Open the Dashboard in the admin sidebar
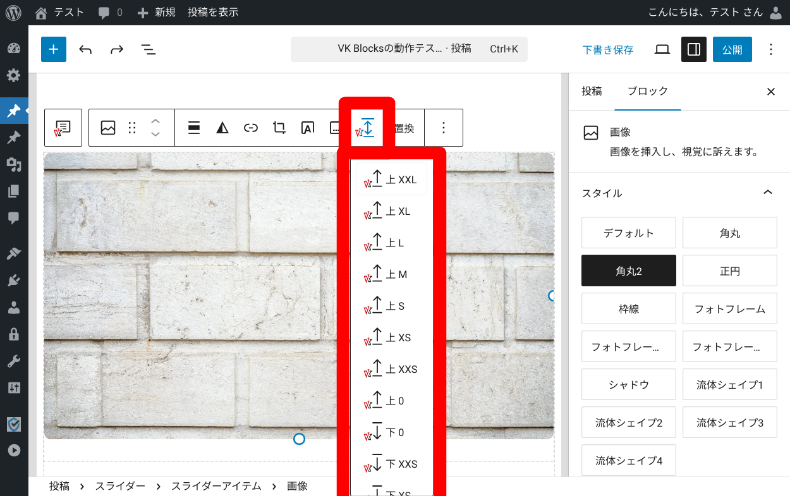 pyautogui.click(x=14, y=48)
